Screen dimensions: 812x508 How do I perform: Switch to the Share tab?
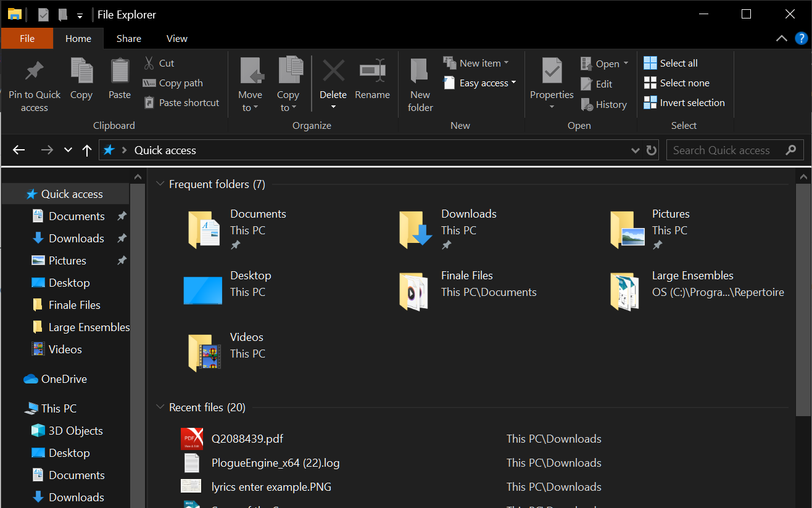(129, 38)
